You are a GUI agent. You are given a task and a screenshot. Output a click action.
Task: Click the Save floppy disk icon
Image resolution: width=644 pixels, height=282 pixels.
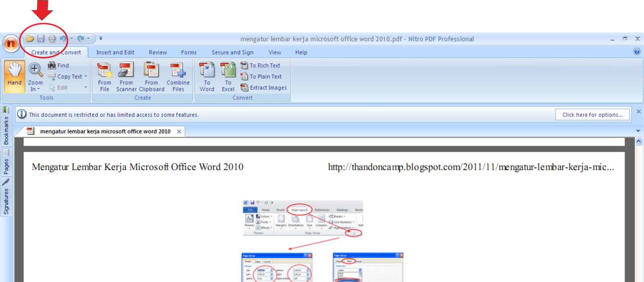41,39
